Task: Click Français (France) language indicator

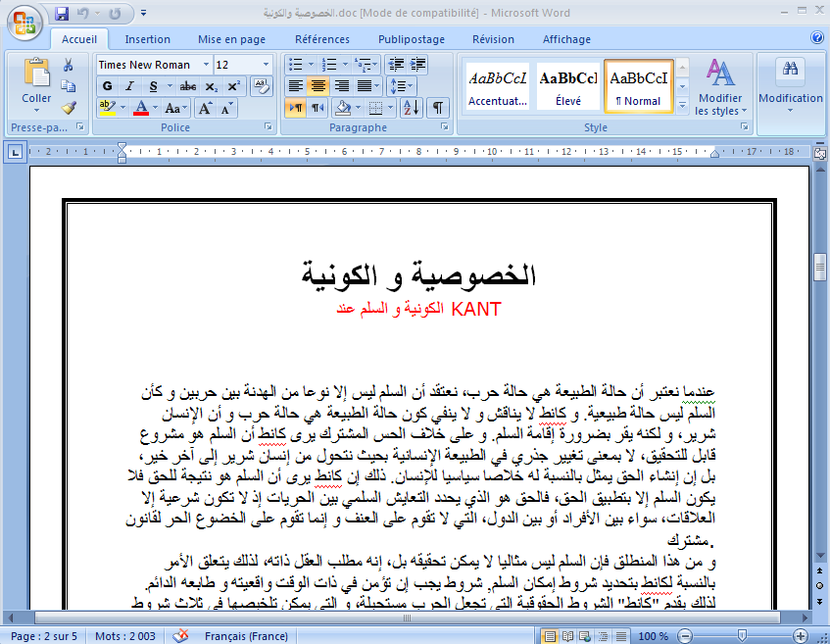Action: click(x=246, y=635)
